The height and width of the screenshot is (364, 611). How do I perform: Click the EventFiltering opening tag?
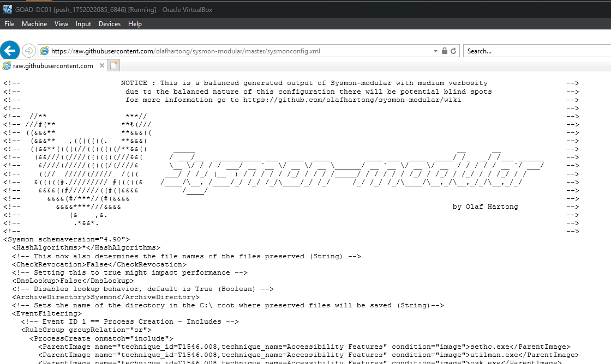(x=47, y=313)
